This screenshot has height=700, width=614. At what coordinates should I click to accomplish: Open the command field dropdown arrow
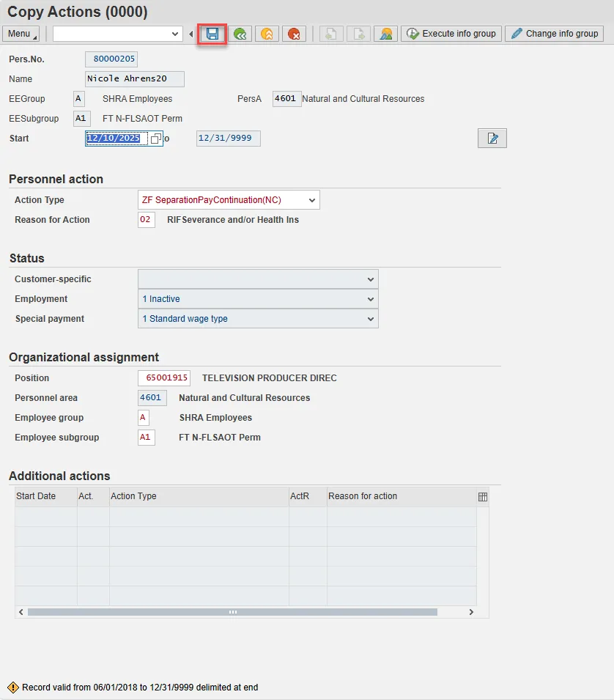(175, 34)
